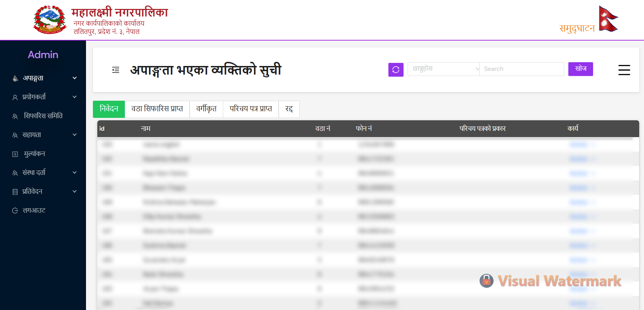
Task: Click the purple refresh icon button
Action: (x=396, y=70)
